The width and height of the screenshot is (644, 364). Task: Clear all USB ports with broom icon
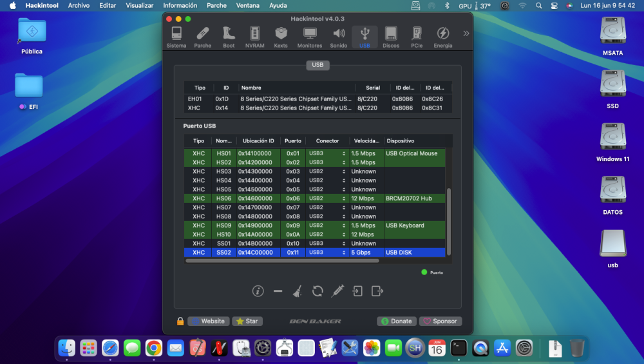point(298,291)
